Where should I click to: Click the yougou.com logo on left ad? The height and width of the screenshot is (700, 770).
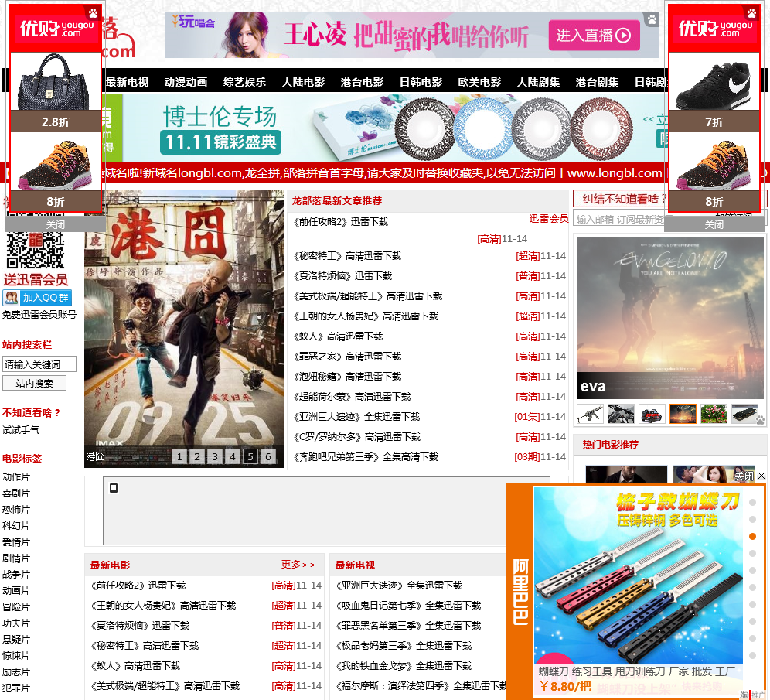tap(56, 29)
